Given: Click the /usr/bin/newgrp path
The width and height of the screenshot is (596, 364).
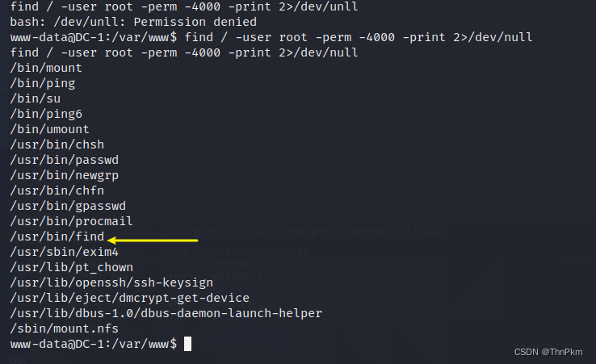Looking at the screenshot, I should (64, 175).
